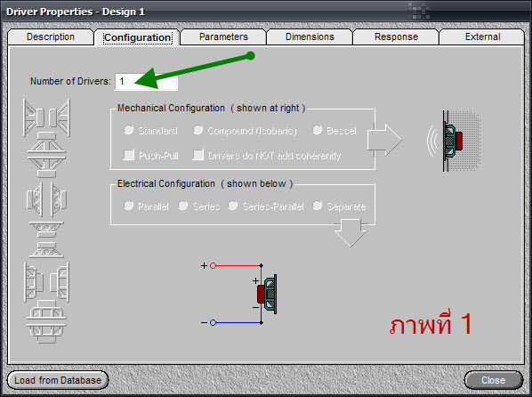Open the Response tab
This screenshot has width=532, height=397.
pyautogui.click(x=396, y=36)
